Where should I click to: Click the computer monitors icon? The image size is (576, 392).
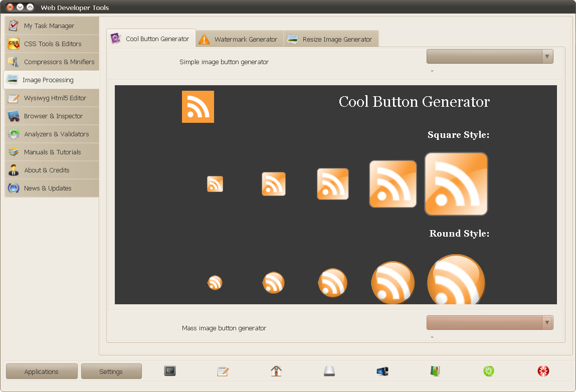pos(382,371)
